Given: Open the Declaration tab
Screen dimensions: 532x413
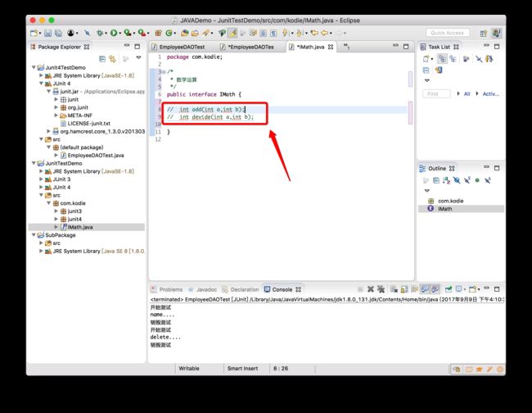Looking at the screenshot, I should tap(241, 289).
